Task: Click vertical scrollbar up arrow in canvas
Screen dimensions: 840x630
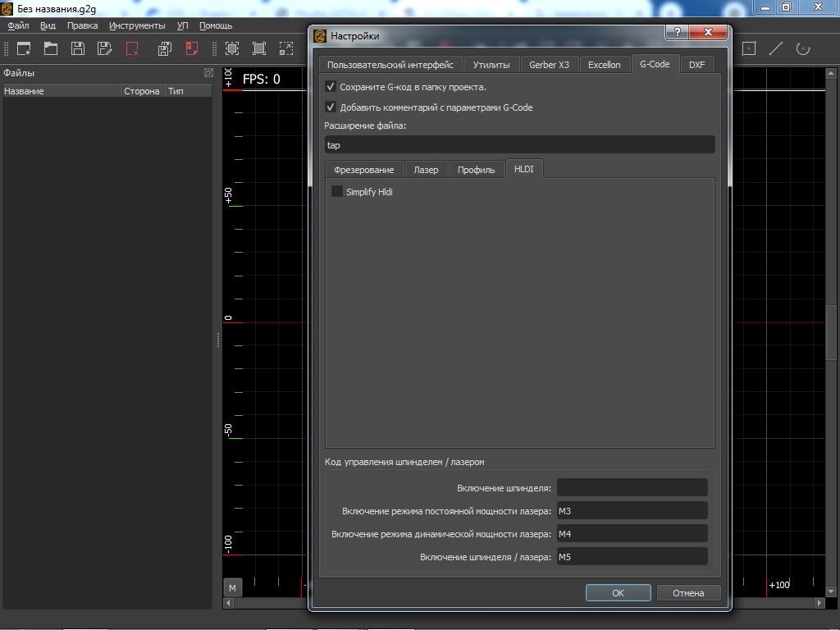Action: 831,72
